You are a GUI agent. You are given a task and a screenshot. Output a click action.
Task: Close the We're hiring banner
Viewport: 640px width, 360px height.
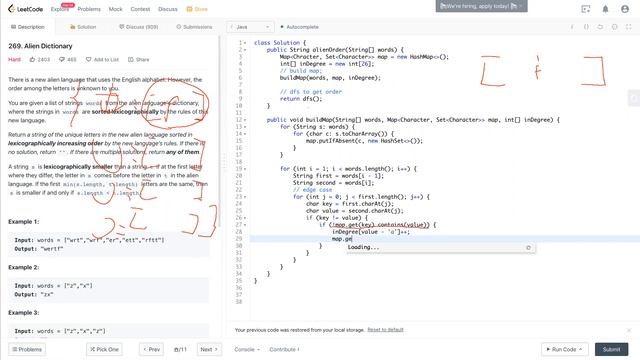[520, 6]
